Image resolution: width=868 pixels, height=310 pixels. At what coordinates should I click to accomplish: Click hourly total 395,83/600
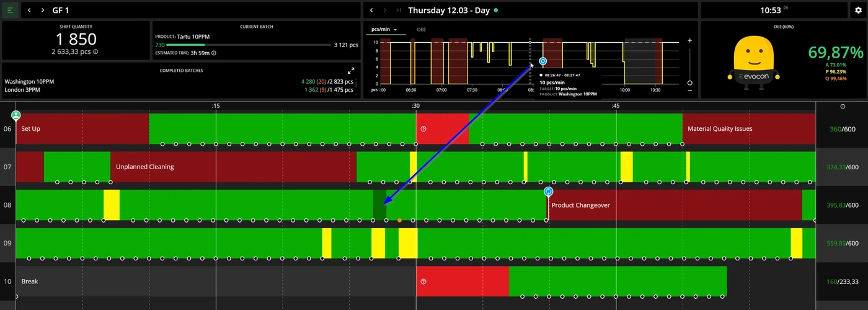pyautogui.click(x=843, y=205)
